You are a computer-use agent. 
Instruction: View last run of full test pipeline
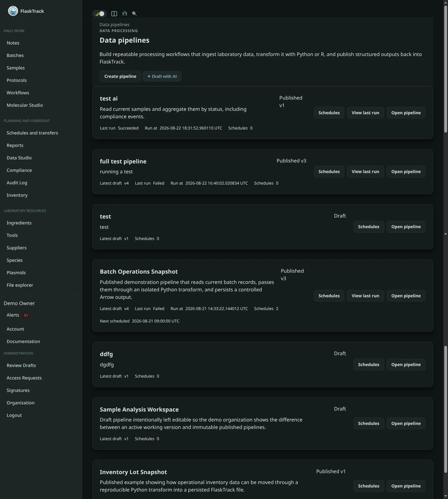(x=365, y=172)
